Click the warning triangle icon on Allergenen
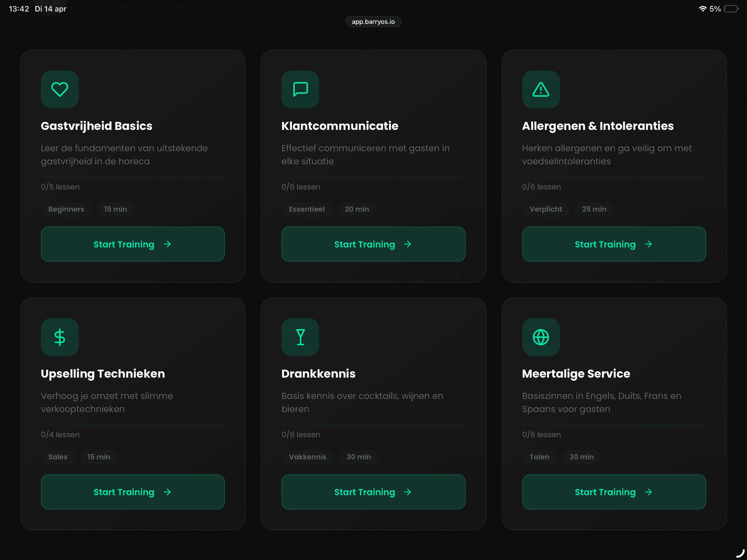The width and height of the screenshot is (747, 560). [x=541, y=89]
